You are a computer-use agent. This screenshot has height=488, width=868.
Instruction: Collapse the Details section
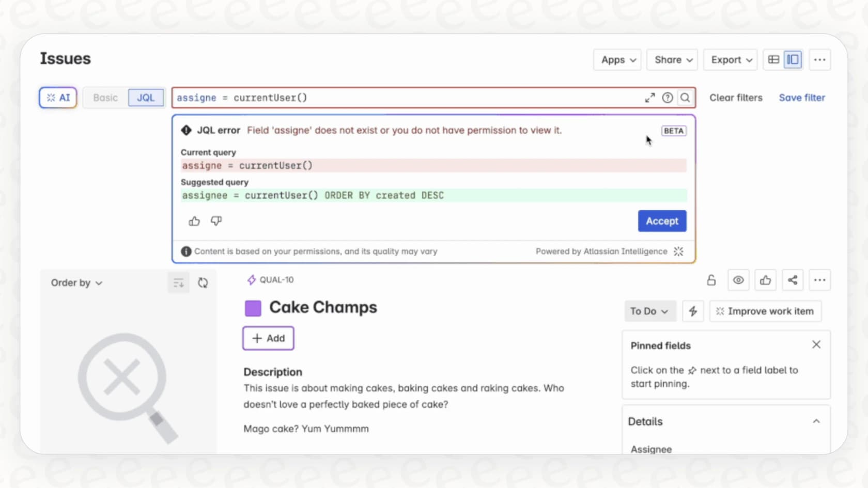coord(816,421)
